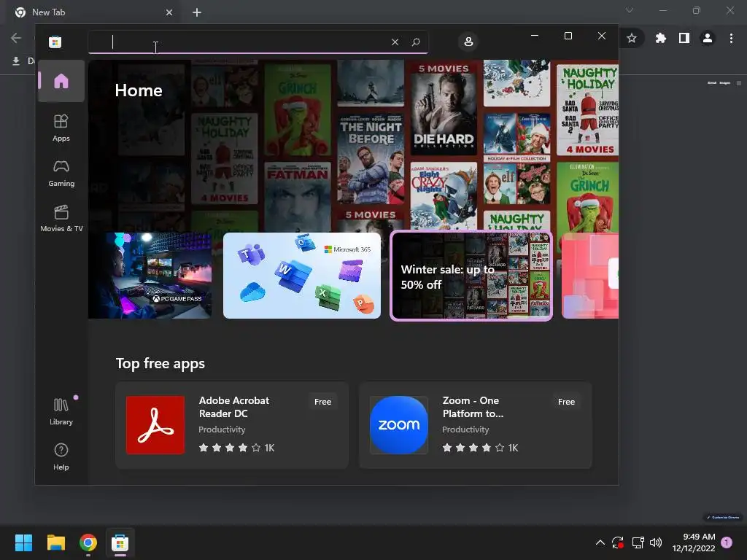Click the Microsoft Store logo icon
Image resolution: width=747 pixels, height=560 pixels.
55,42
